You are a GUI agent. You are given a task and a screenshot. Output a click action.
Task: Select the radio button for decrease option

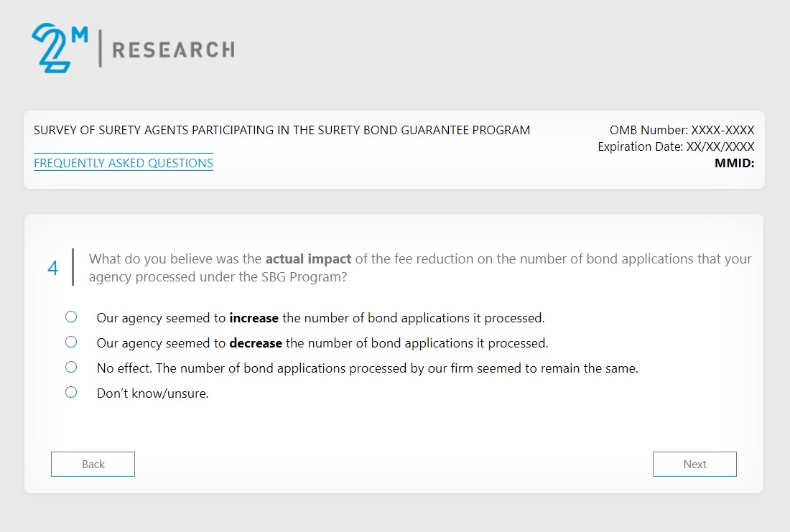click(71, 342)
